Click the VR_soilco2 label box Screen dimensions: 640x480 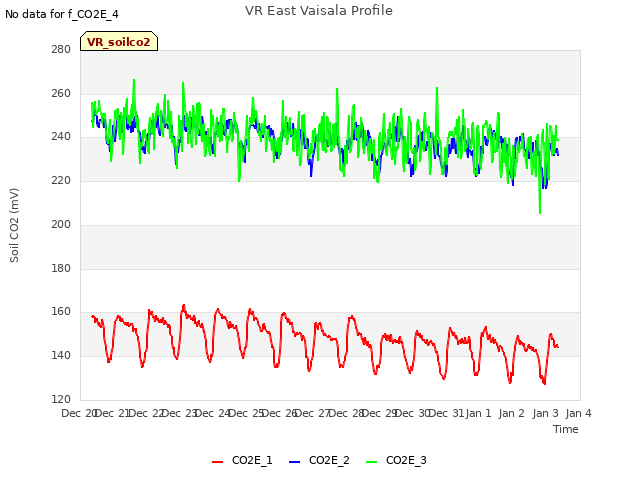[x=119, y=41]
